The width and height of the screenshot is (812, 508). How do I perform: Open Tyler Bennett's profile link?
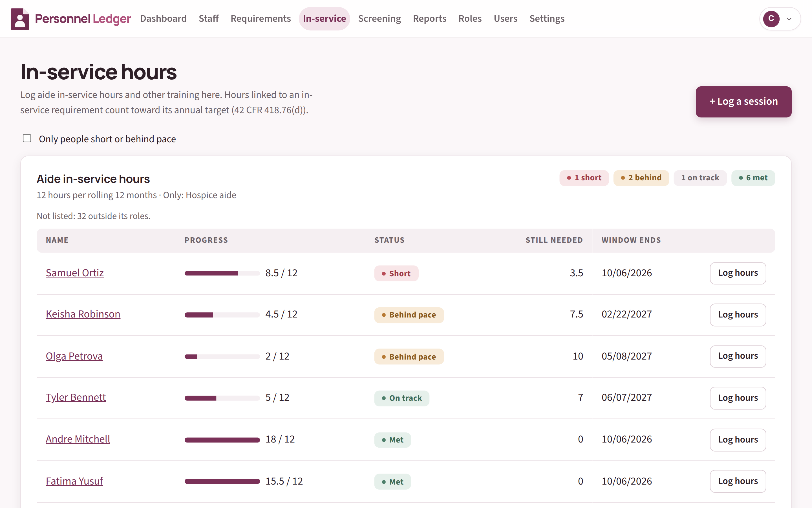click(x=76, y=397)
